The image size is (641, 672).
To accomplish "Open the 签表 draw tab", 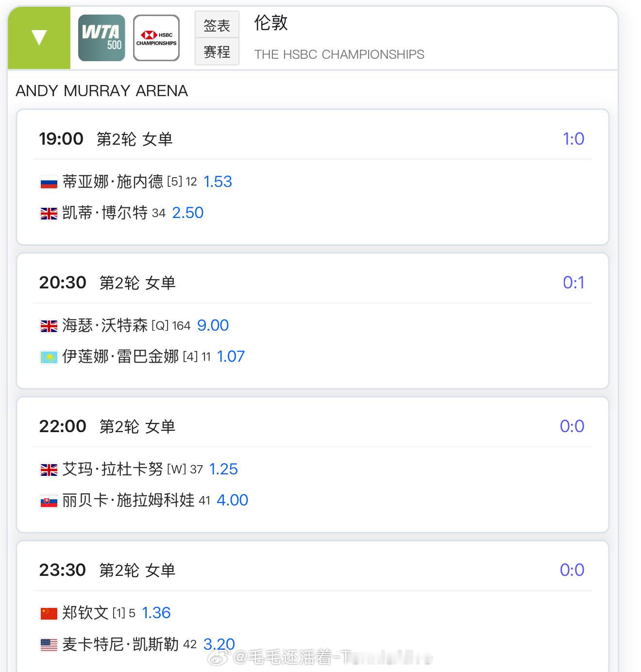I will click(x=217, y=25).
